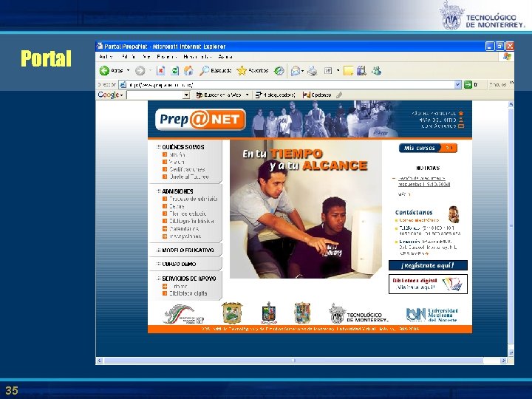The image size is (532, 399).
Task: Click the green Refresh page icon
Action: [x=174, y=71]
